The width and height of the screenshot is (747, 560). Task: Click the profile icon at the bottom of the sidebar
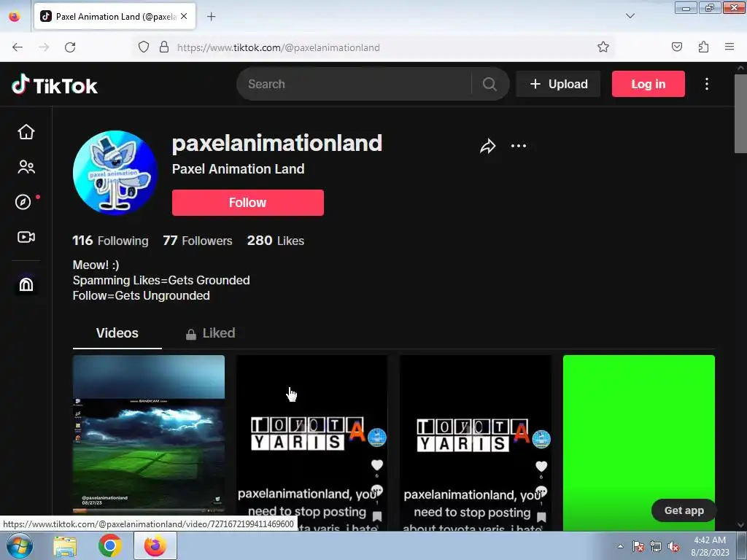[26, 284]
